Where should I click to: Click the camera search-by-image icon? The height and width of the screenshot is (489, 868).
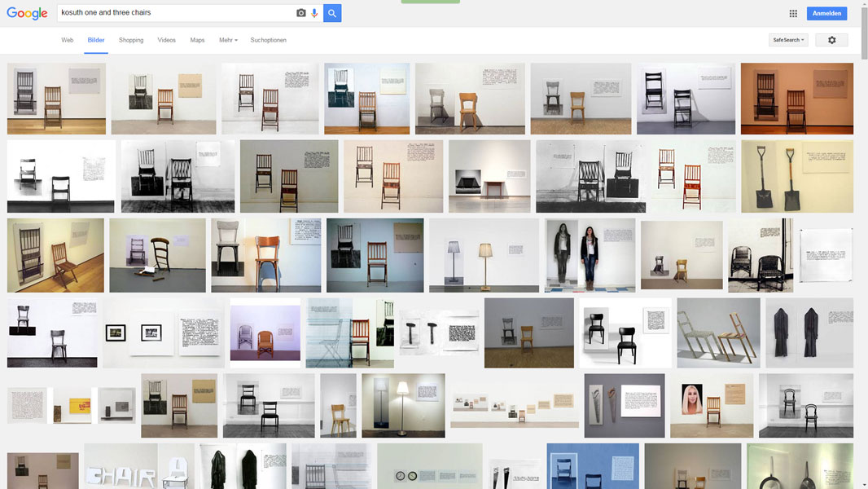300,13
